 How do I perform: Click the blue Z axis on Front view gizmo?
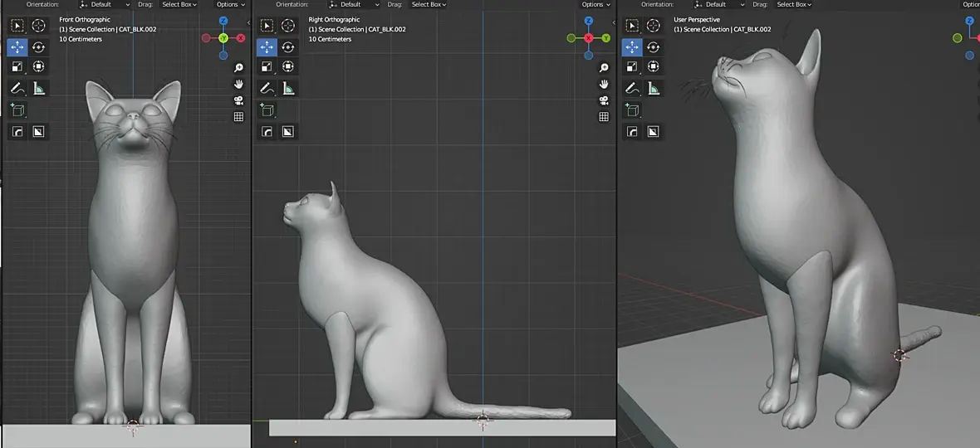(x=223, y=21)
